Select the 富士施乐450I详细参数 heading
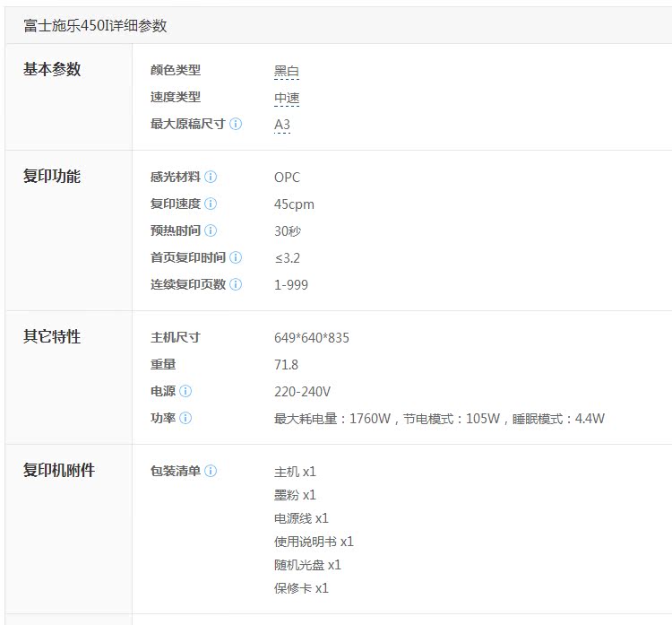The image size is (672, 625). pos(95,26)
